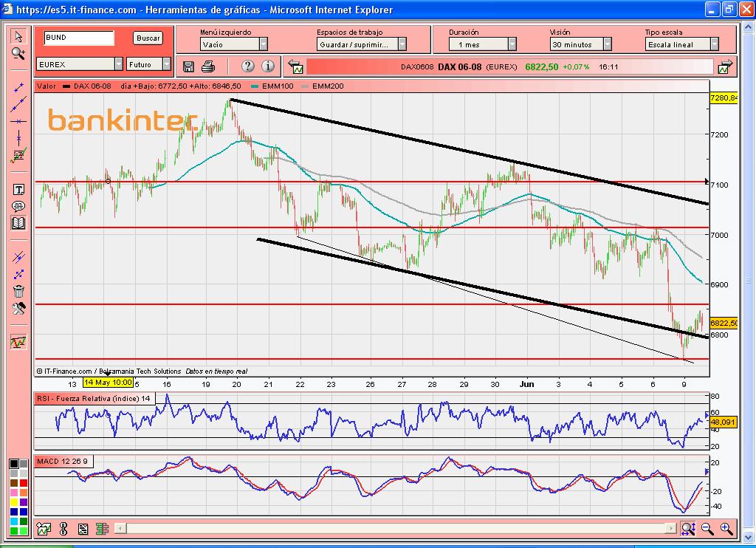
Task: Save the chart with the floppy disk icon
Action: pyautogui.click(x=188, y=66)
